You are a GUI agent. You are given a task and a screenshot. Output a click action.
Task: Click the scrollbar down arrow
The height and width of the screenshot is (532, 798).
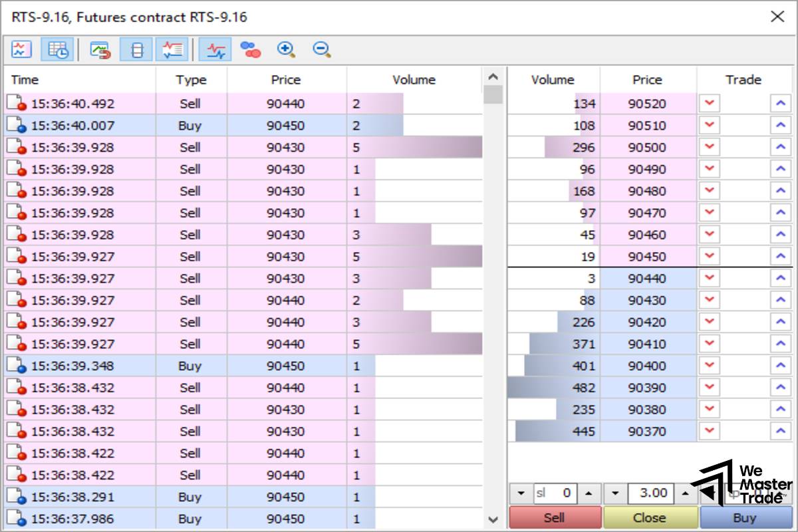coord(493,521)
